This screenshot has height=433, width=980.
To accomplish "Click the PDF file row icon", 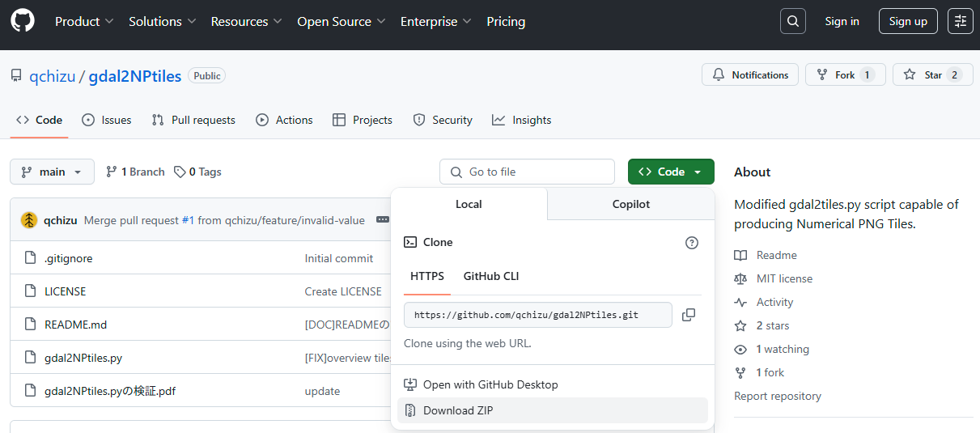I will [30, 391].
